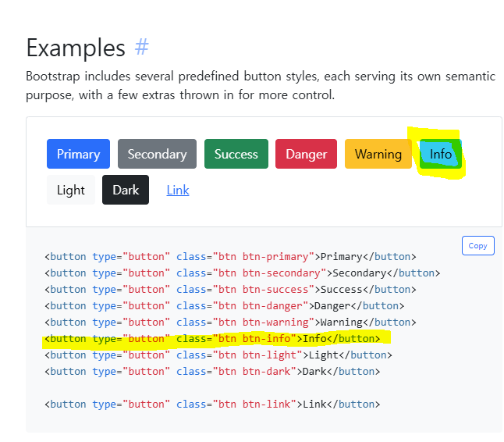
Task: Click the Examples heading text
Action: (76, 48)
